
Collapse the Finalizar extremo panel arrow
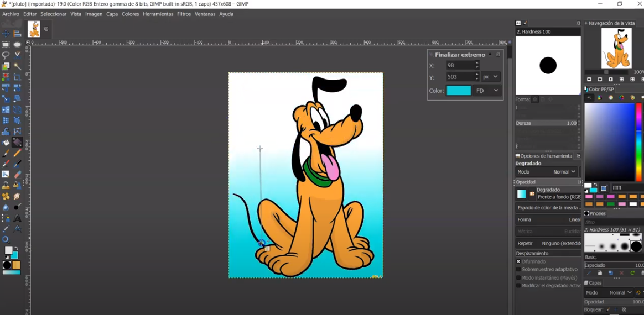(490, 54)
